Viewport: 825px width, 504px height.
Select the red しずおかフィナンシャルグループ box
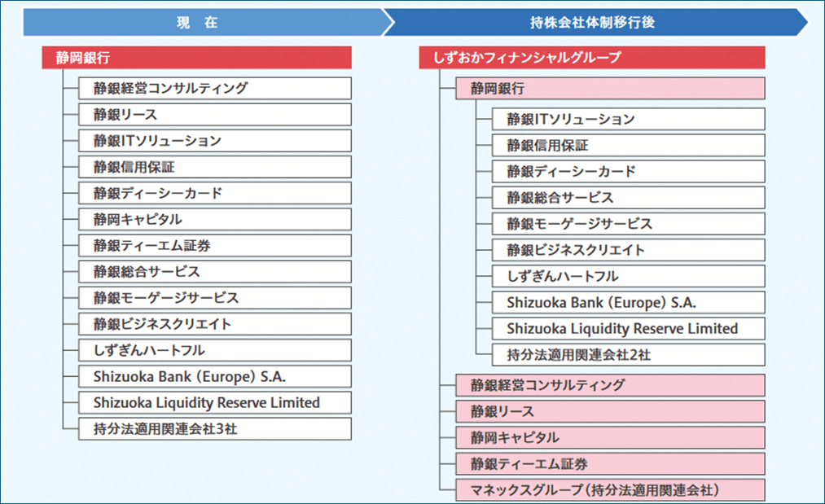click(x=591, y=58)
